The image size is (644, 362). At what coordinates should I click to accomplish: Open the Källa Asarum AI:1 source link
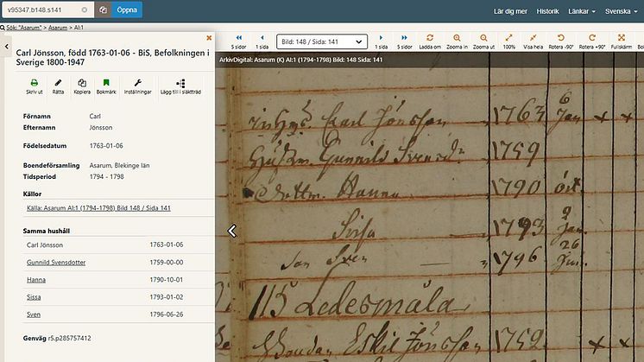(x=97, y=208)
